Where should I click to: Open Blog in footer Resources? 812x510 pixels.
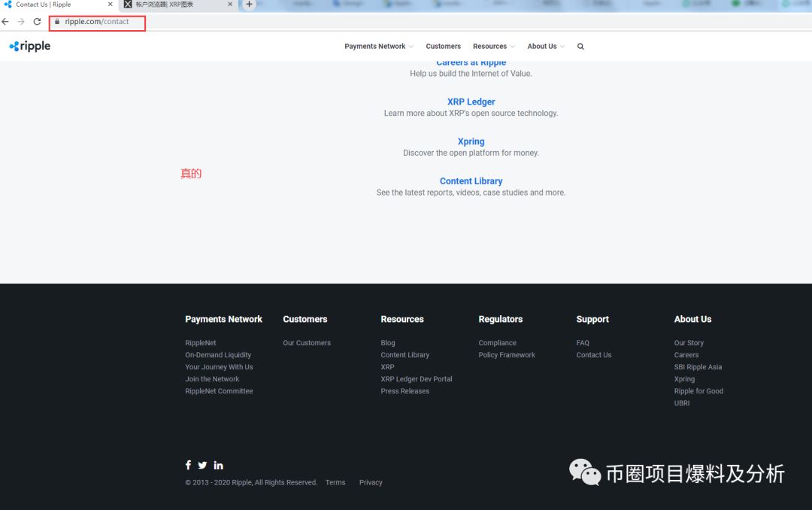pyautogui.click(x=388, y=342)
